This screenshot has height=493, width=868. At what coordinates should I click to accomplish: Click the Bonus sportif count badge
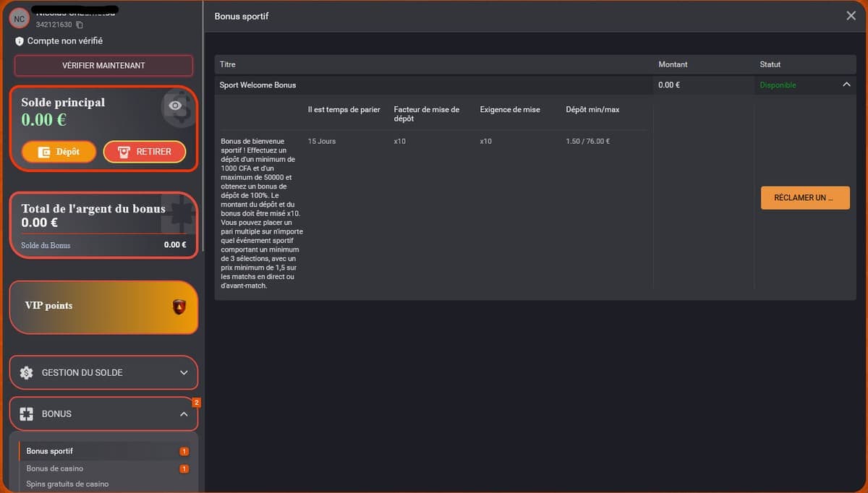pyautogui.click(x=184, y=452)
